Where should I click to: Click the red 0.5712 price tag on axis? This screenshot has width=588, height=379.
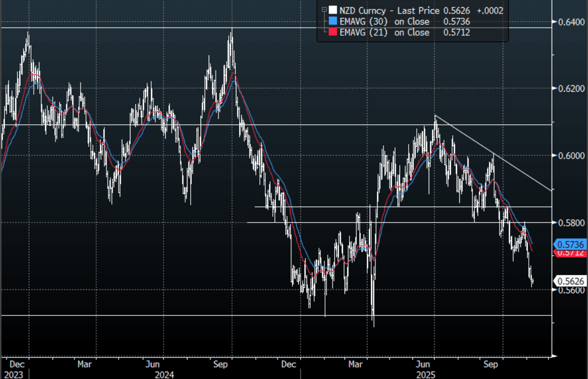click(x=570, y=252)
